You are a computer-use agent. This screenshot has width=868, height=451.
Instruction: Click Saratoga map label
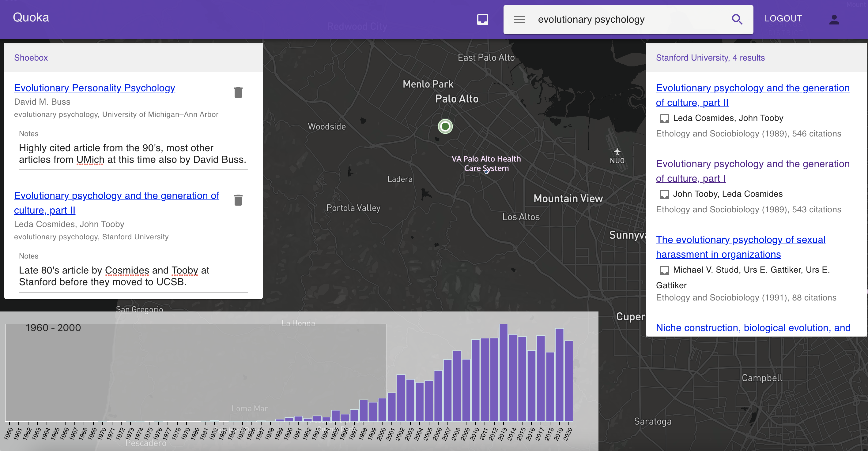coord(653,421)
